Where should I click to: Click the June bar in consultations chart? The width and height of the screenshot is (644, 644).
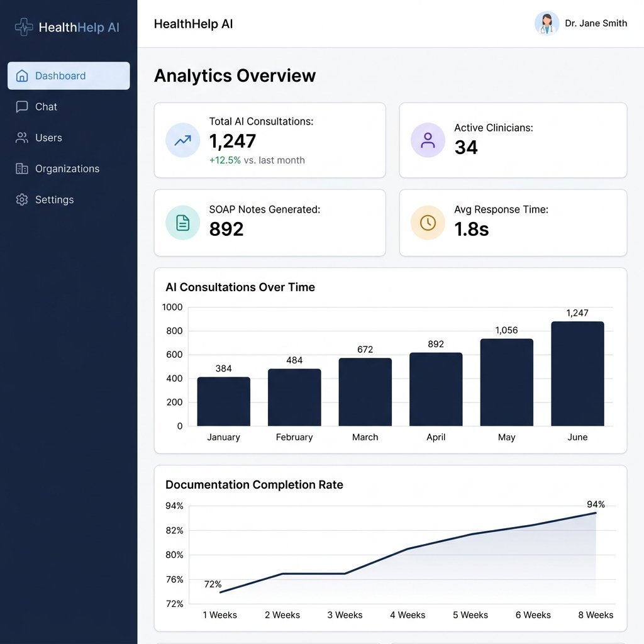pyautogui.click(x=577, y=374)
